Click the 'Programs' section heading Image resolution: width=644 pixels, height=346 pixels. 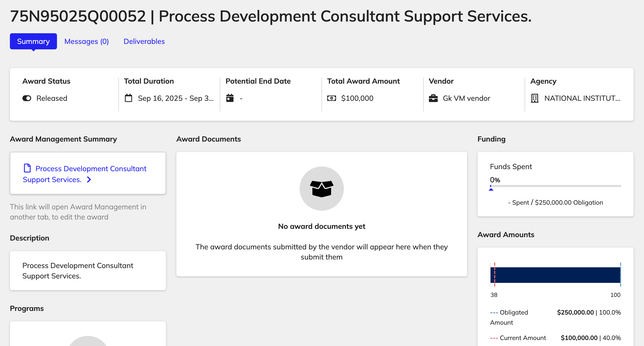click(27, 308)
